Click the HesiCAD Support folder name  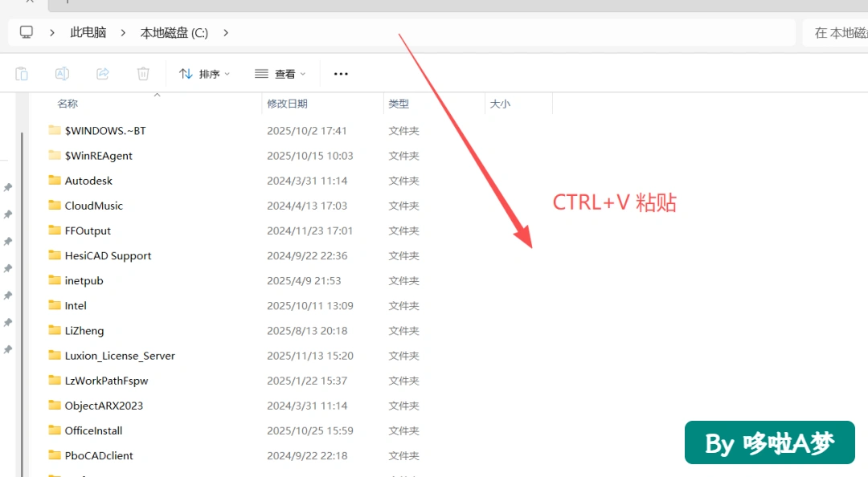[108, 255]
